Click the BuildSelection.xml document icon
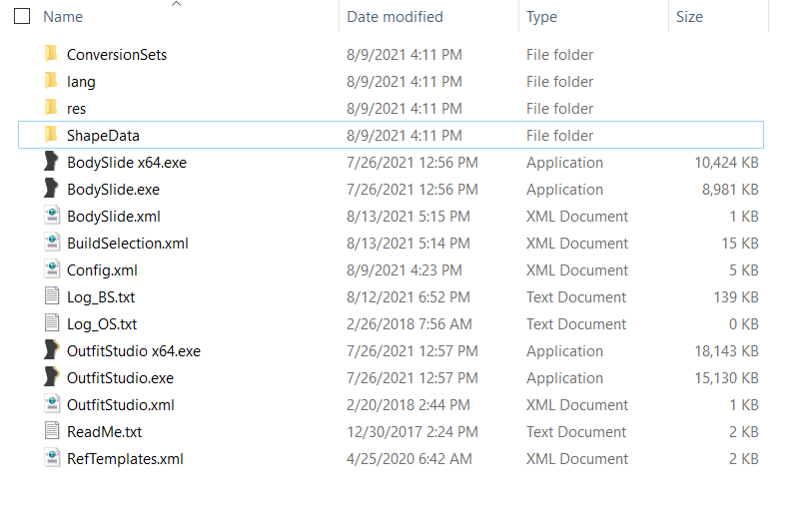 (52, 242)
